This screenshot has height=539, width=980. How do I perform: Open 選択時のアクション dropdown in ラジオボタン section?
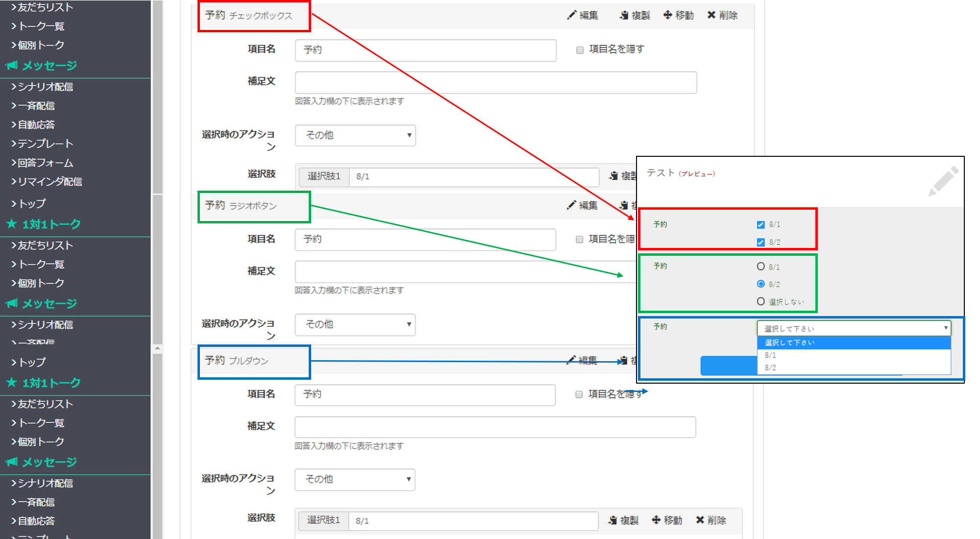(355, 324)
